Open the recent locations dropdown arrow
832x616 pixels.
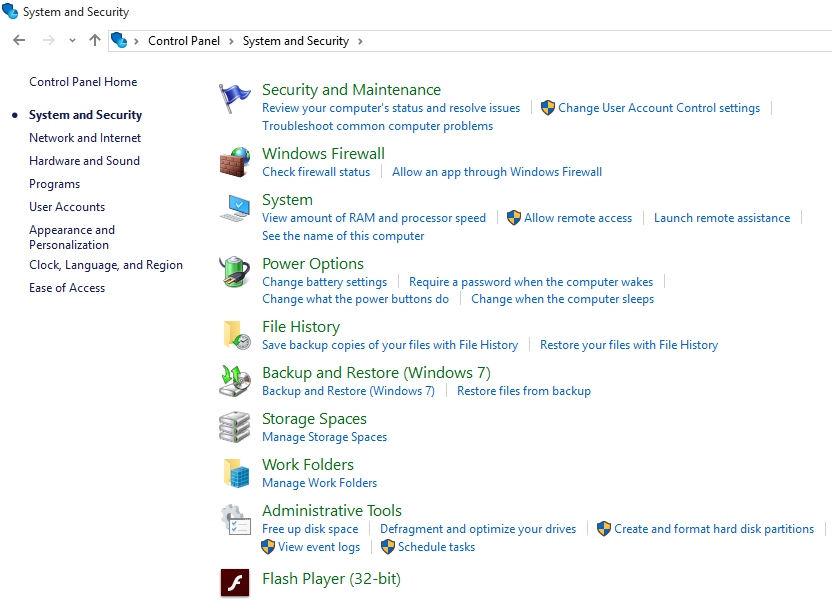pos(72,40)
